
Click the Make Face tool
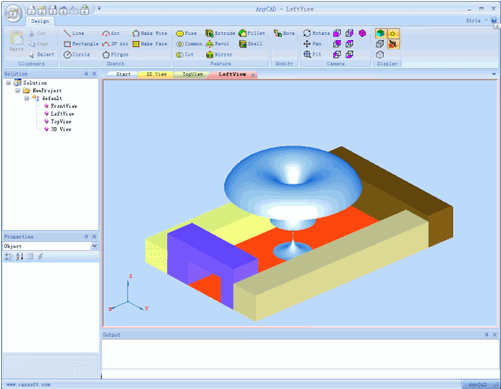pos(150,44)
